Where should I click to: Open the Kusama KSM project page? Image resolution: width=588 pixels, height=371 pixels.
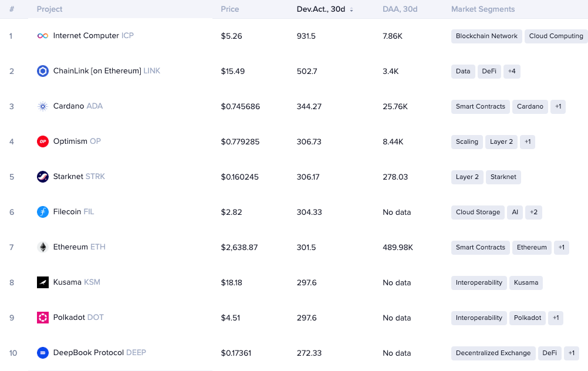pos(76,282)
